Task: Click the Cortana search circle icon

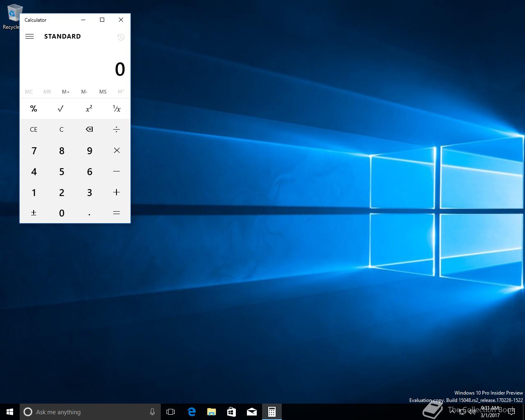Action: tap(28, 412)
